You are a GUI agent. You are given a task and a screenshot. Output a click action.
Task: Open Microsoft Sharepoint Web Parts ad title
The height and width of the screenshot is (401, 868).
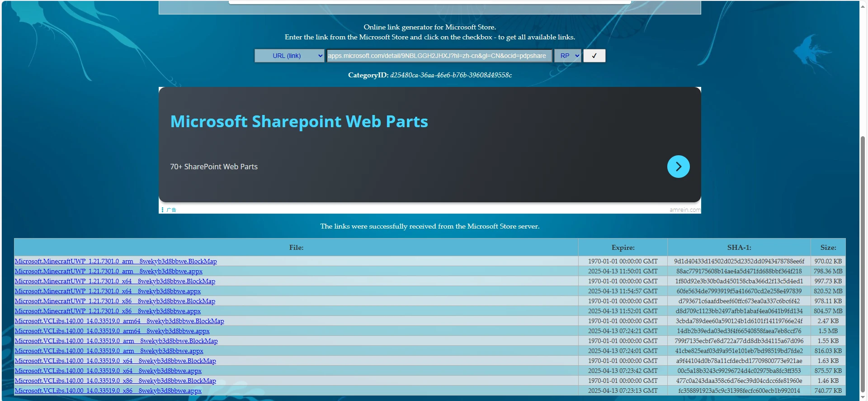click(x=299, y=121)
